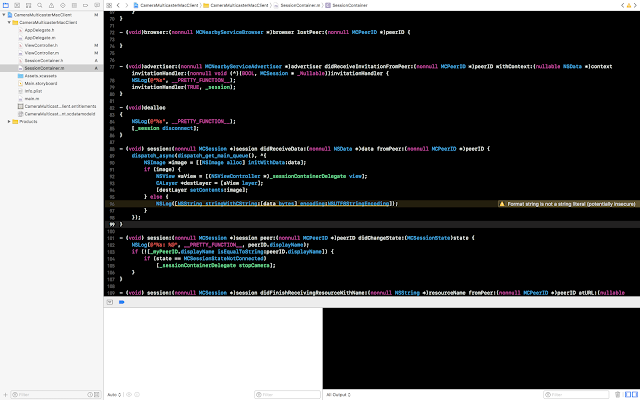Toggle the variables view pane

pyautogui.click(x=628, y=395)
